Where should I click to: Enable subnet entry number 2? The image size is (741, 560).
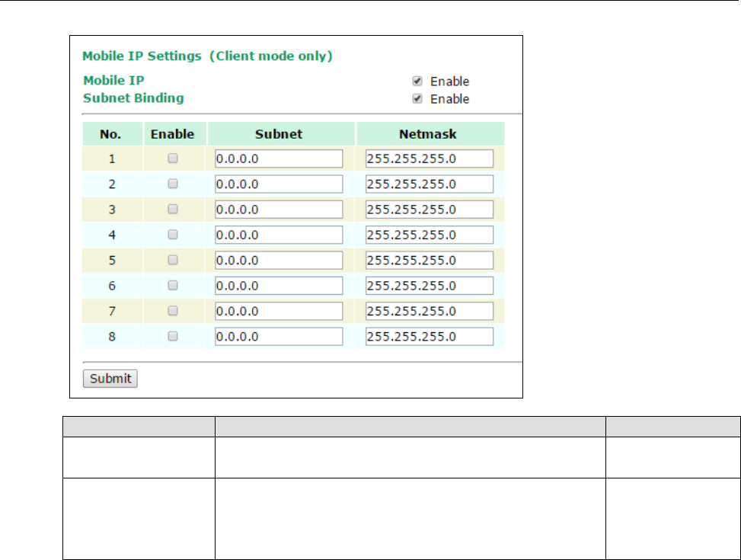coord(173,183)
